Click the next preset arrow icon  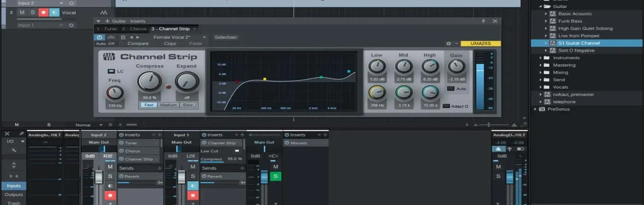pos(138,37)
